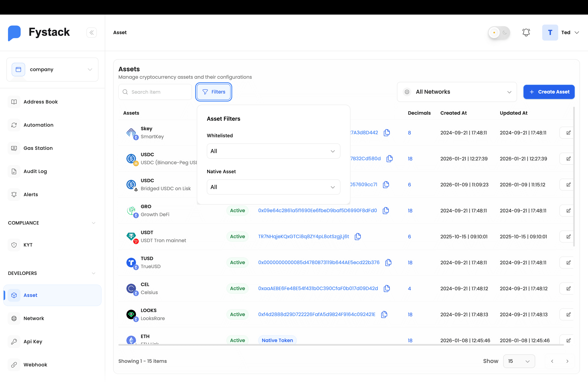Copy the CEL contract address
This screenshot has height=382, width=588.
(387, 288)
